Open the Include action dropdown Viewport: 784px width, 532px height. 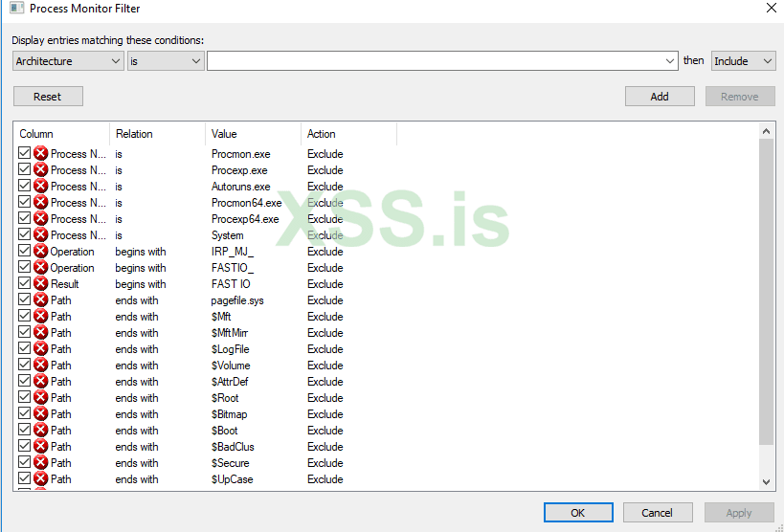point(743,61)
